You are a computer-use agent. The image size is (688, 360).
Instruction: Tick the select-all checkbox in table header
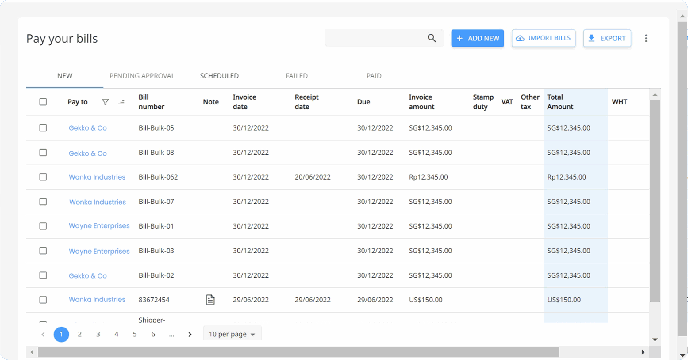pyautogui.click(x=43, y=102)
